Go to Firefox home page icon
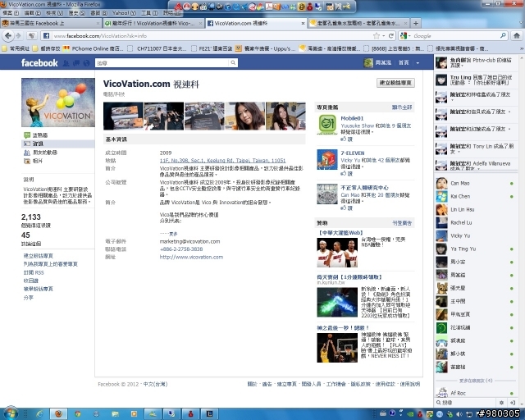Viewport: 525px width, 420px height. (x=517, y=35)
